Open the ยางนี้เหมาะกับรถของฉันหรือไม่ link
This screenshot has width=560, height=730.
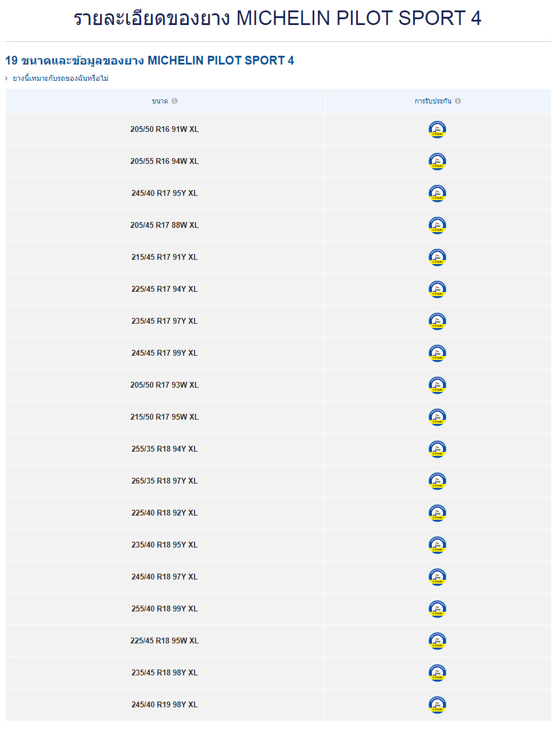coord(60,78)
